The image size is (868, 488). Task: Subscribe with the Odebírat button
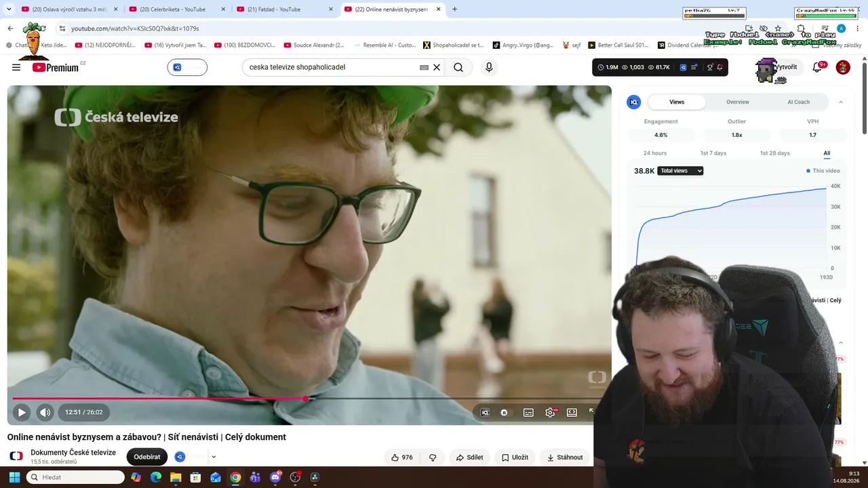click(x=147, y=457)
